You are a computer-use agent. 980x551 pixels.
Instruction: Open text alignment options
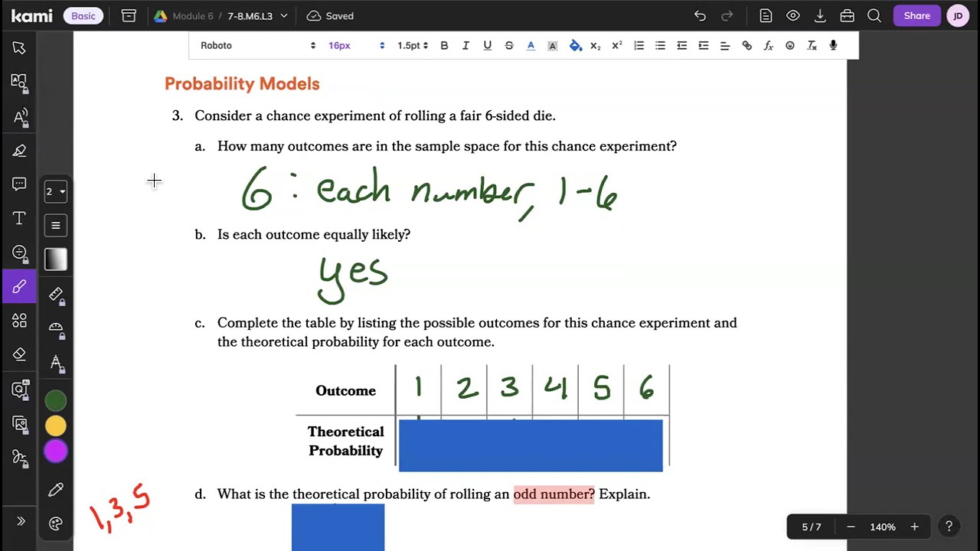(x=725, y=46)
